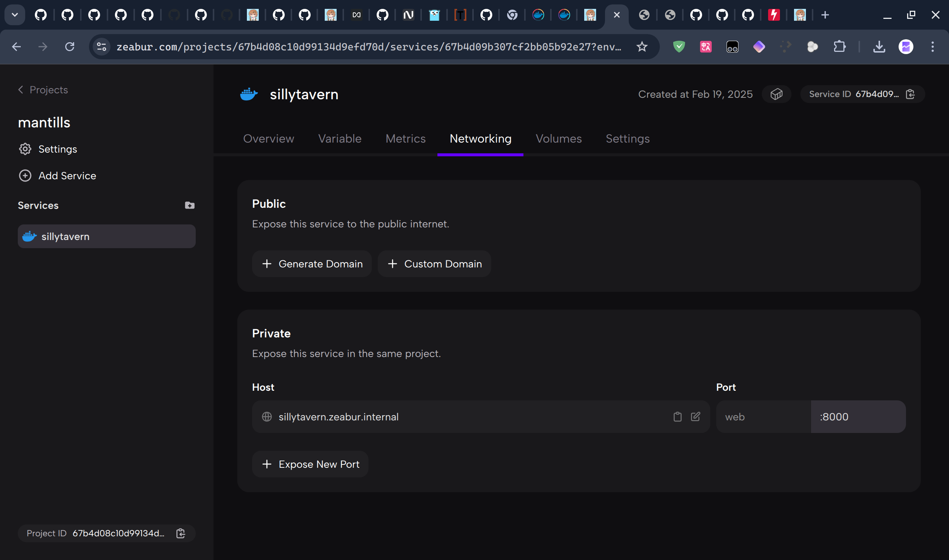This screenshot has height=560, width=949.
Task: Copy sillytavern.zeabur.internal host to clipboard
Action: (677, 417)
